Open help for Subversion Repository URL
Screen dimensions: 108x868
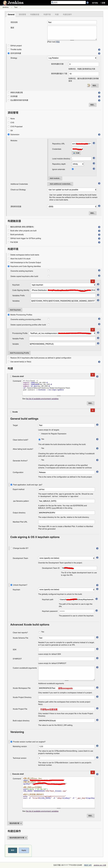click(x=94, y=143)
